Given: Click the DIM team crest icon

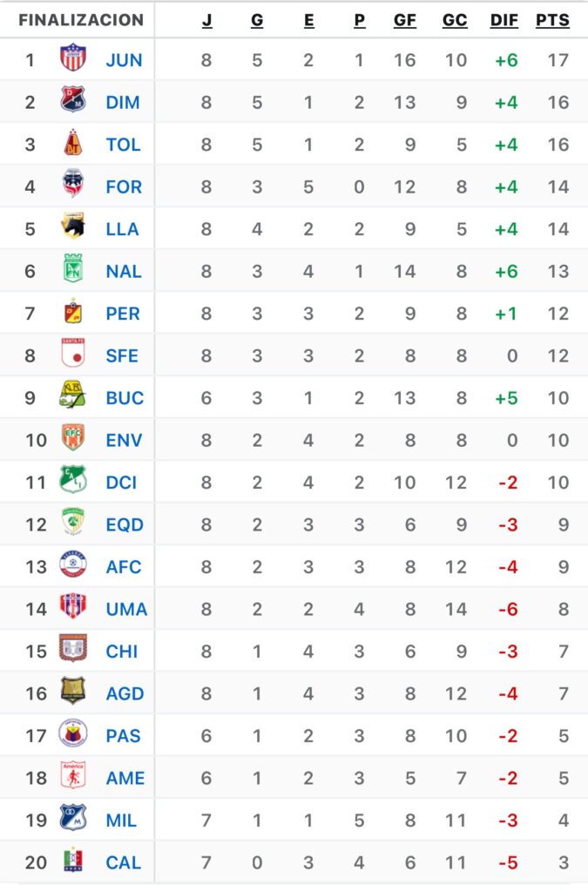Looking at the screenshot, I should [x=73, y=101].
